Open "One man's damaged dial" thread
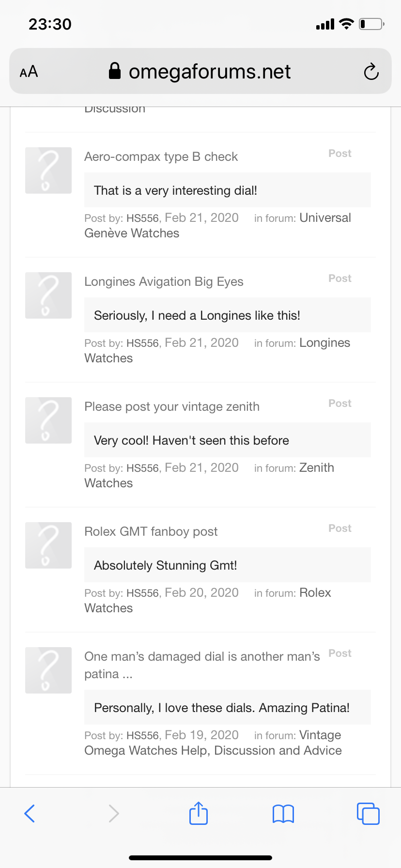This screenshot has height=868, width=401. (201, 657)
